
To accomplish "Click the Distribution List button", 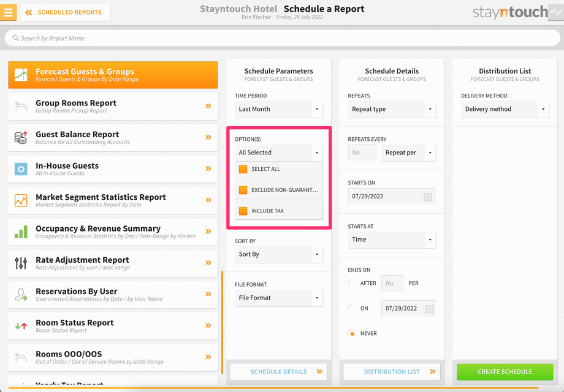I will (392, 372).
